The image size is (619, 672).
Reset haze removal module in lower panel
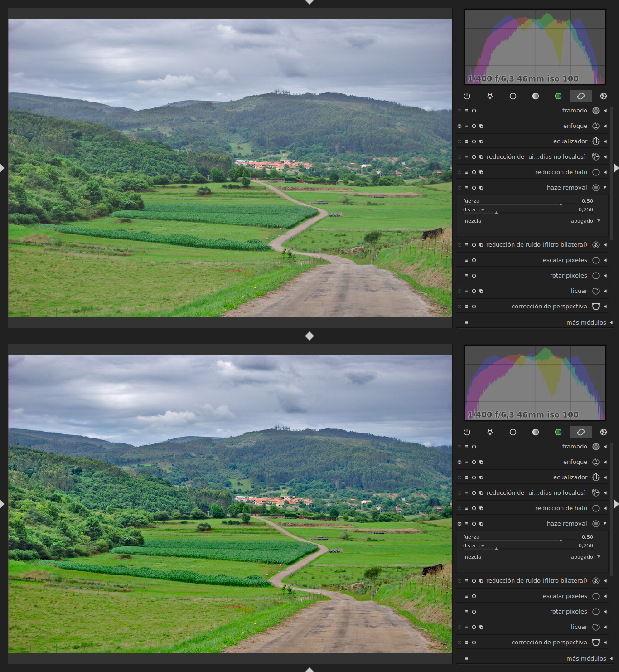474,524
